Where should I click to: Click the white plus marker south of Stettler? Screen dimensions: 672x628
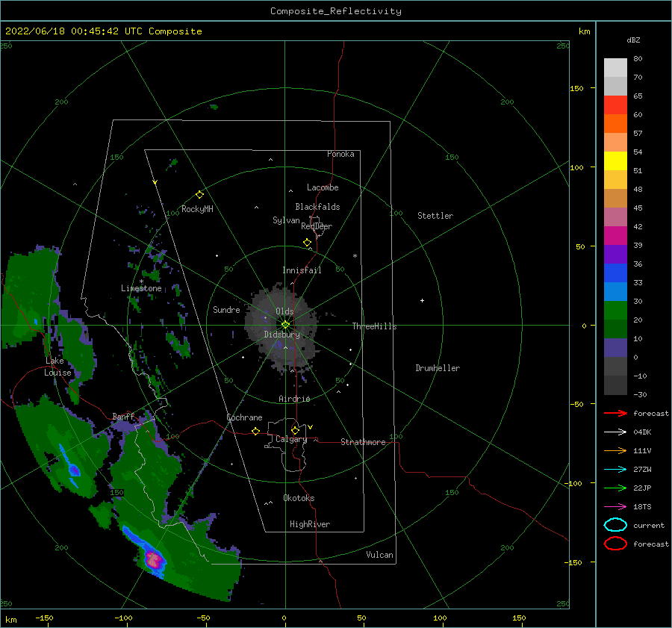(x=422, y=300)
